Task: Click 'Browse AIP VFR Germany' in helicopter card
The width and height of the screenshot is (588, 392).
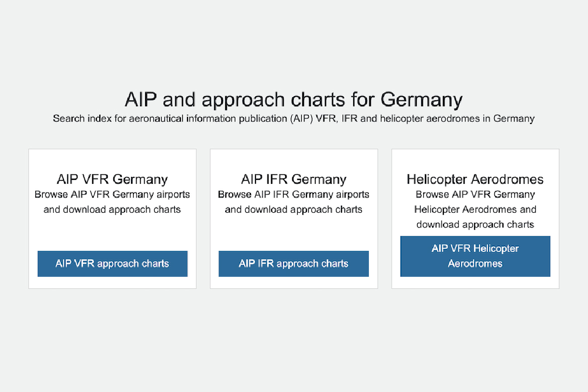Action: pyautogui.click(x=475, y=194)
